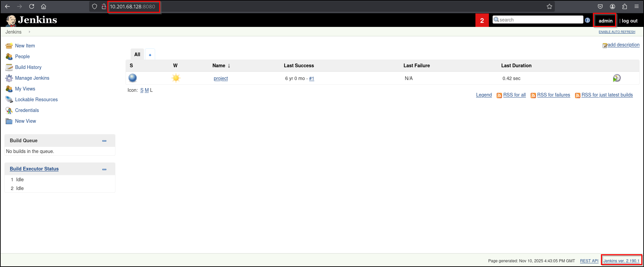
Task: Open the REST API footer link
Action: pyautogui.click(x=589, y=261)
